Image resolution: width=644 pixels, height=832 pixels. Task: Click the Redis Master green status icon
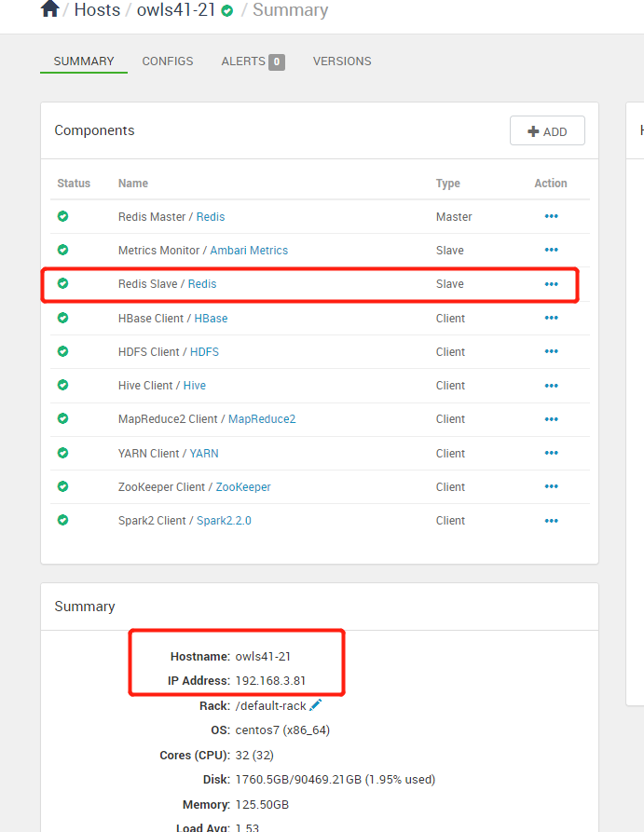click(x=63, y=216)
